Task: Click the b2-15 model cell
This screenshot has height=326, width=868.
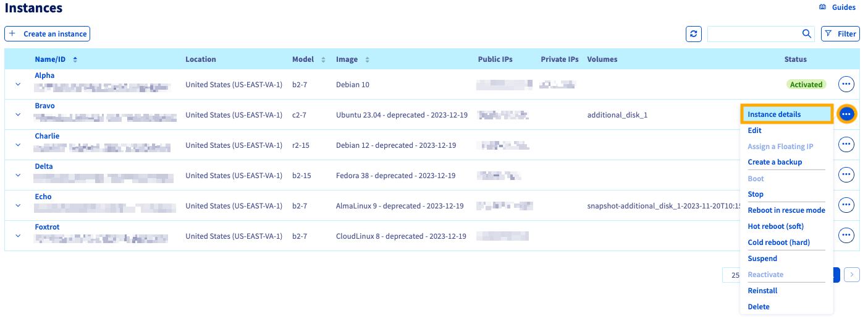Action: [x=301, y=176]
